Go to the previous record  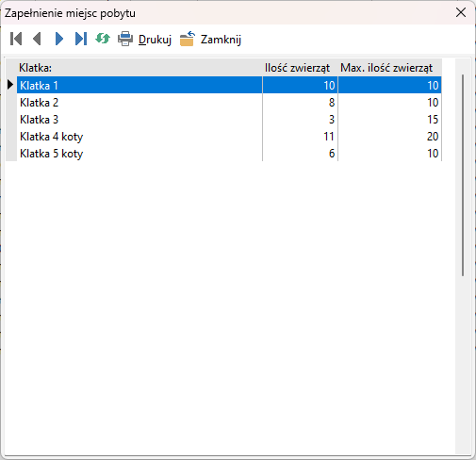click(x=37, y=39)
